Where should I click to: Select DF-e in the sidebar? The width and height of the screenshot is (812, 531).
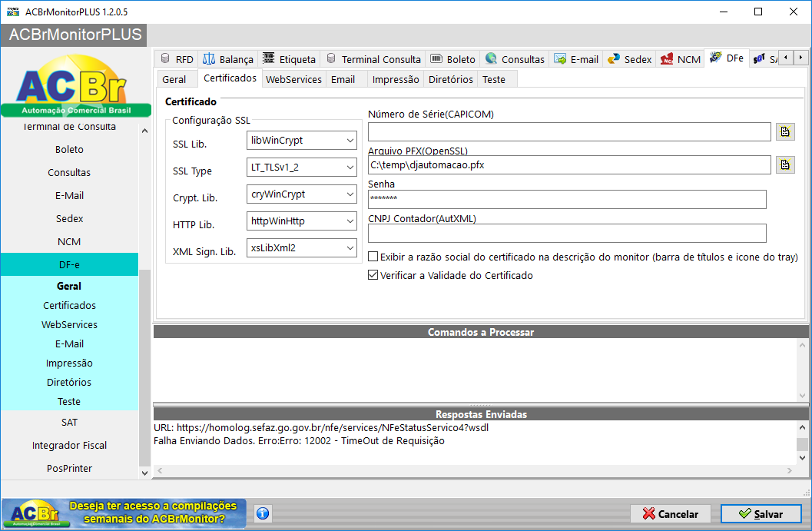pos(69,264)
